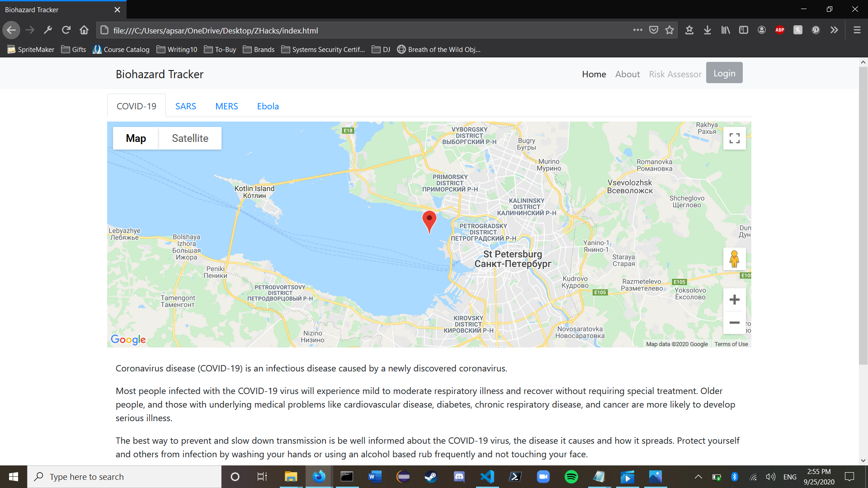
Task: Zoom out the map with minus button
Action: click(734, 323)
